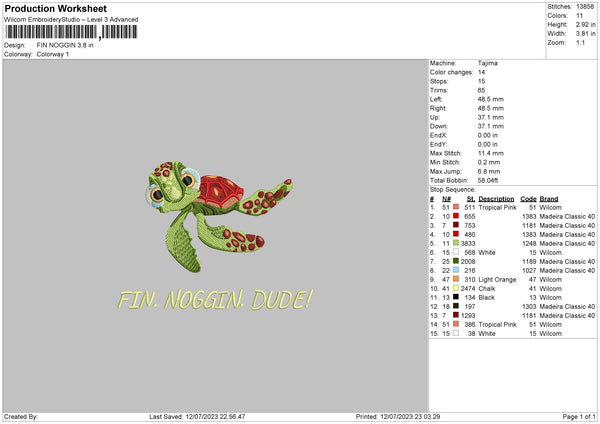Click the Colors value 11
This screenshot has width=600, height=424.
point(579,16)
